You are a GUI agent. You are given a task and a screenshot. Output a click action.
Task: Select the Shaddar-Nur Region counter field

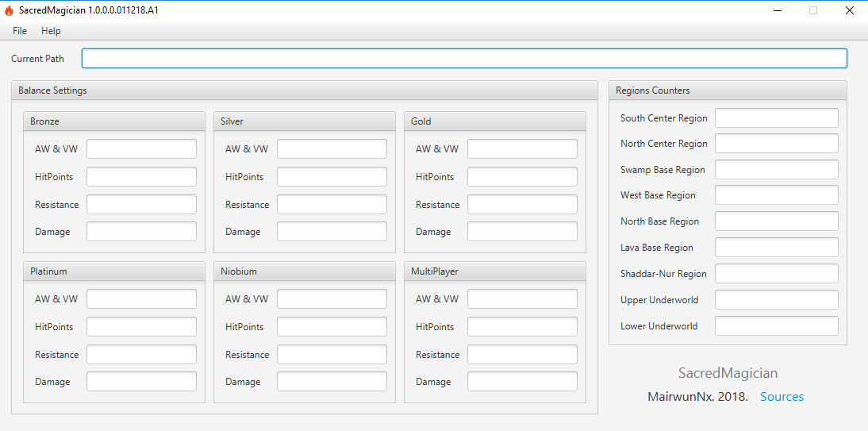[777, 274]
